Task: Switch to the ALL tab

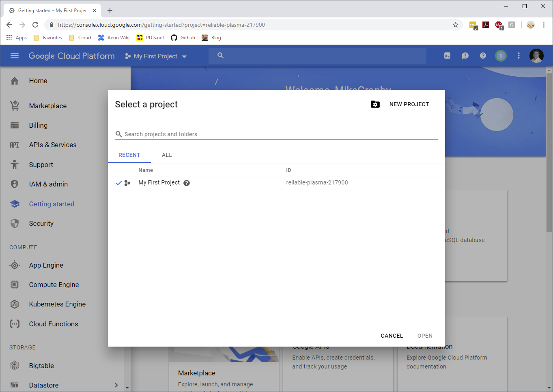Action: pos(167,155)
